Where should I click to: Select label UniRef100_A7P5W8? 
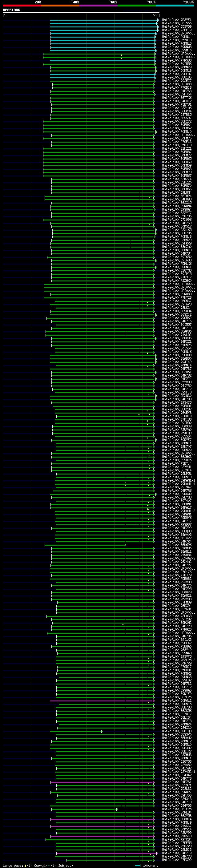tap(176, 61)
